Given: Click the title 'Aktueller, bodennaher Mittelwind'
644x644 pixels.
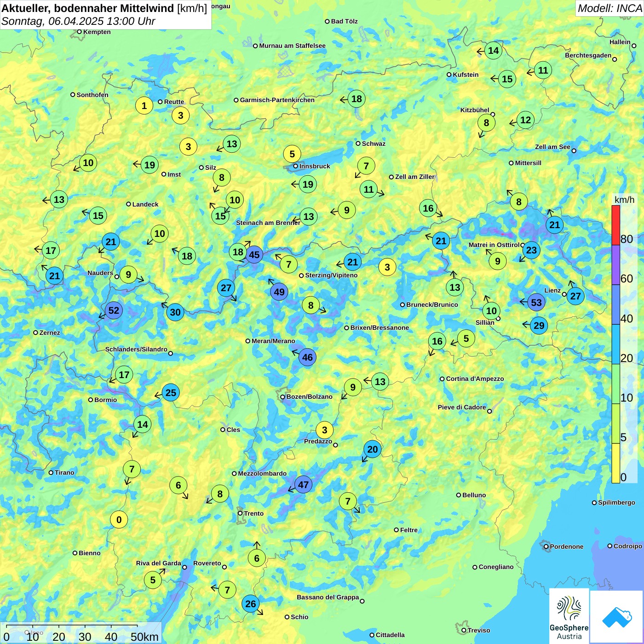Looking at the screenshot, I should point(88,8).
